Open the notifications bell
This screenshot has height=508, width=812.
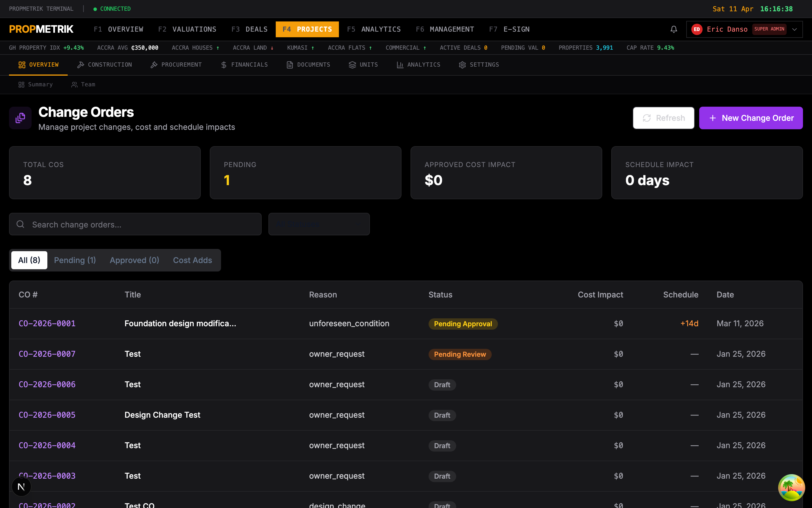673,29
